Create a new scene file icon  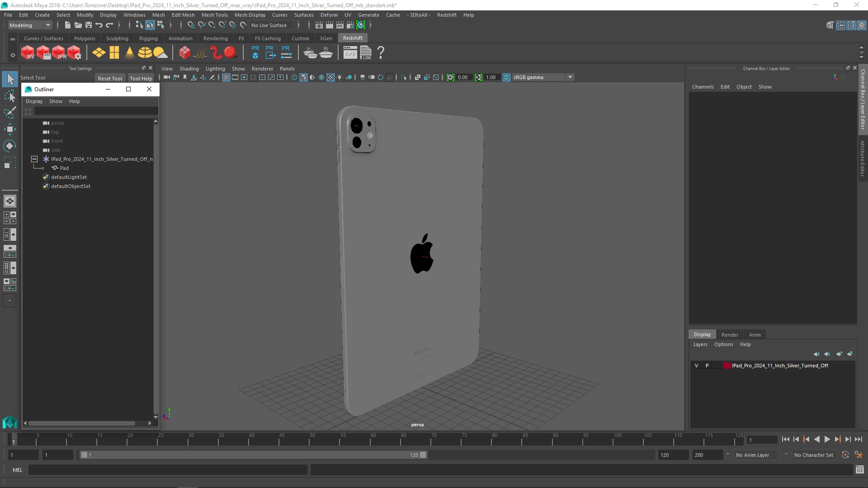pyautogui.click(x=68, y=25)
